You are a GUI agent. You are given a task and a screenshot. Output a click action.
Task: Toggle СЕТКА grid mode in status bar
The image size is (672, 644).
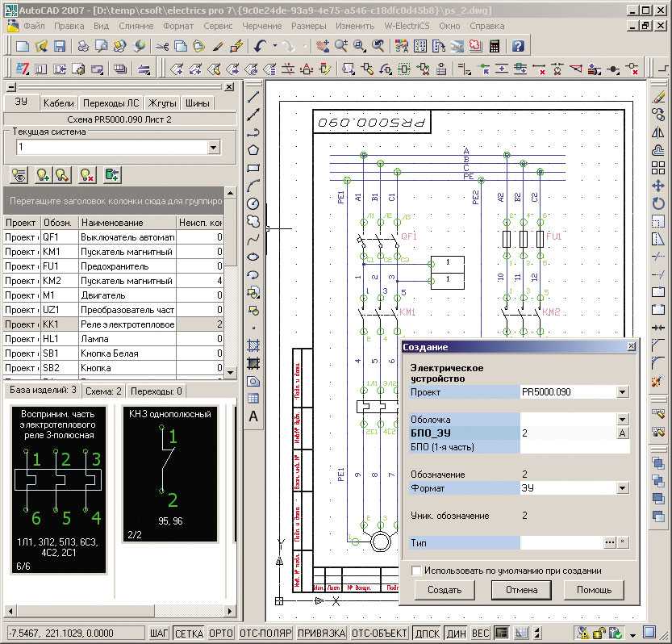click(x=189, y=633)
